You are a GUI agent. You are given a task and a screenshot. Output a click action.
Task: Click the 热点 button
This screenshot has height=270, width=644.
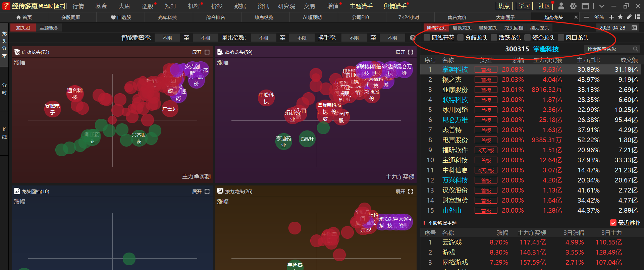504,6
